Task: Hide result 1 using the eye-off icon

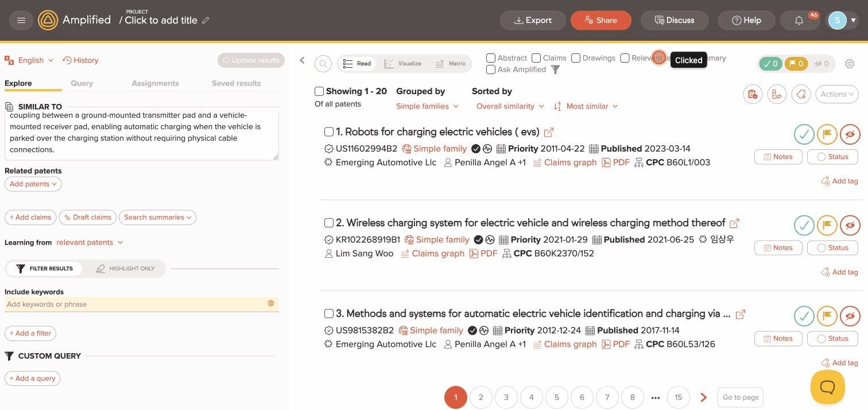Action: coord(850,134)
